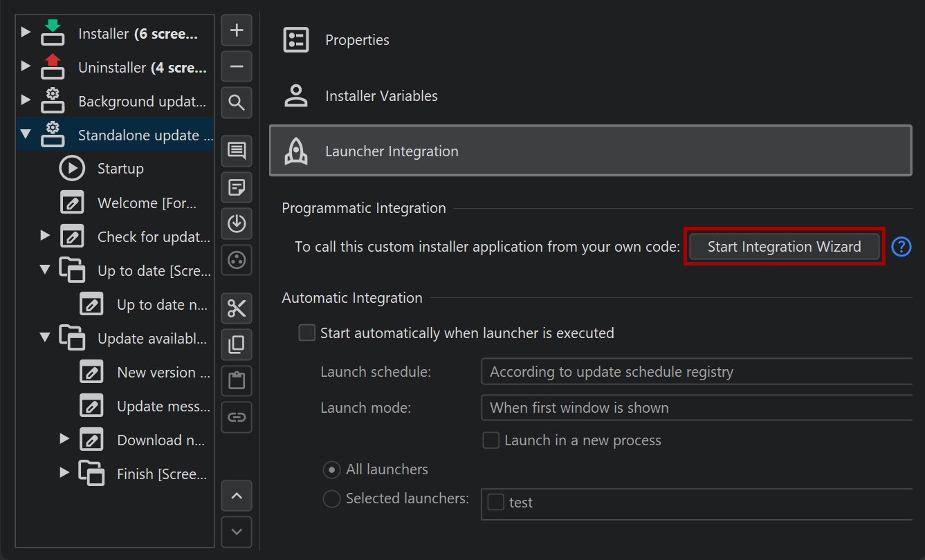Collapse the Standalone update node
Viewport: 925px width, 560px height.
[x=26, y=135]
